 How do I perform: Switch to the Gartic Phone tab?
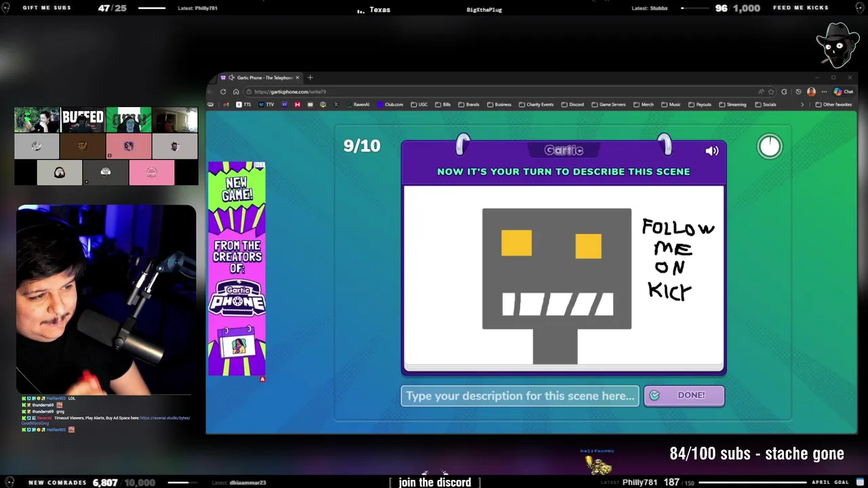click(x=260, y=77)
